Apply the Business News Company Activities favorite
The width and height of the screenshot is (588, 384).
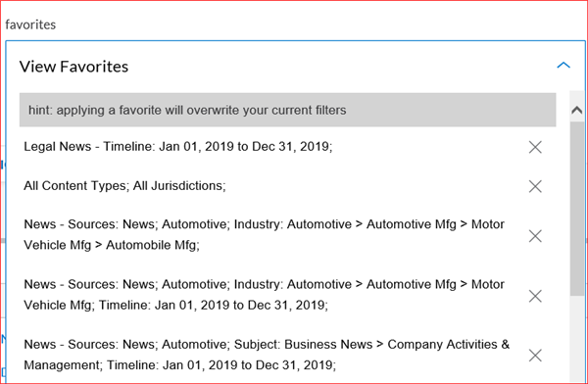(x=267, y=355)
